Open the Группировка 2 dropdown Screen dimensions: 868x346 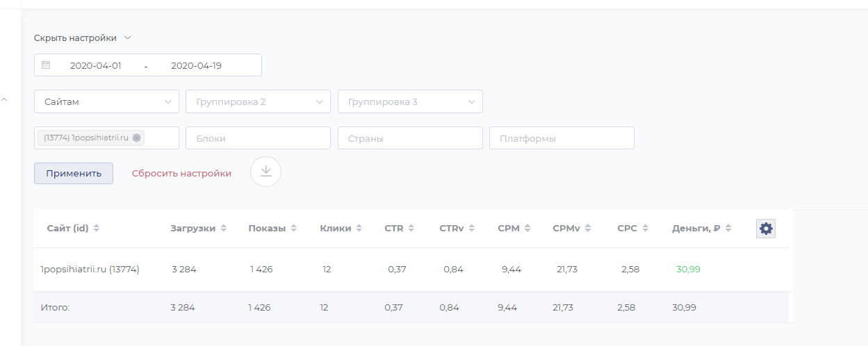(x=258, y=101)
